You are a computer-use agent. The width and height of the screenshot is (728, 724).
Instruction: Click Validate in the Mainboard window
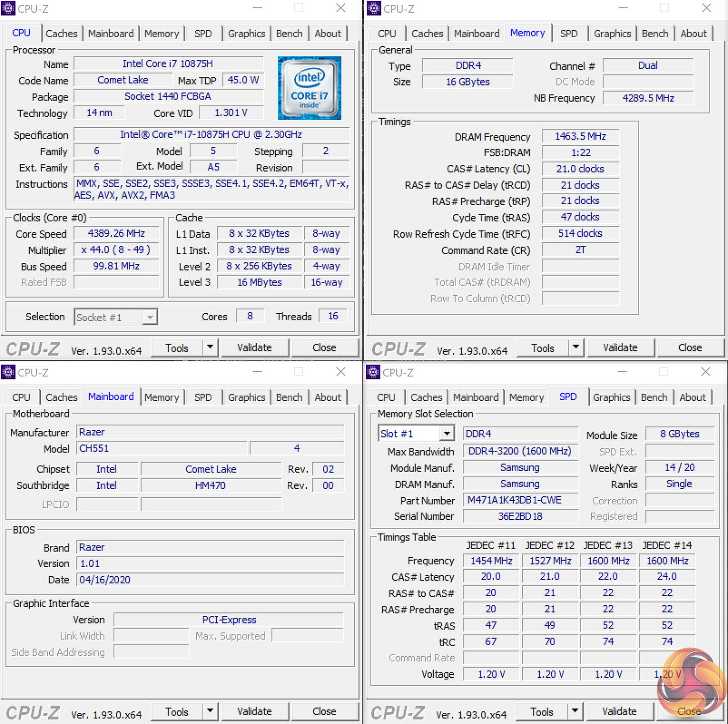point(255,711)
